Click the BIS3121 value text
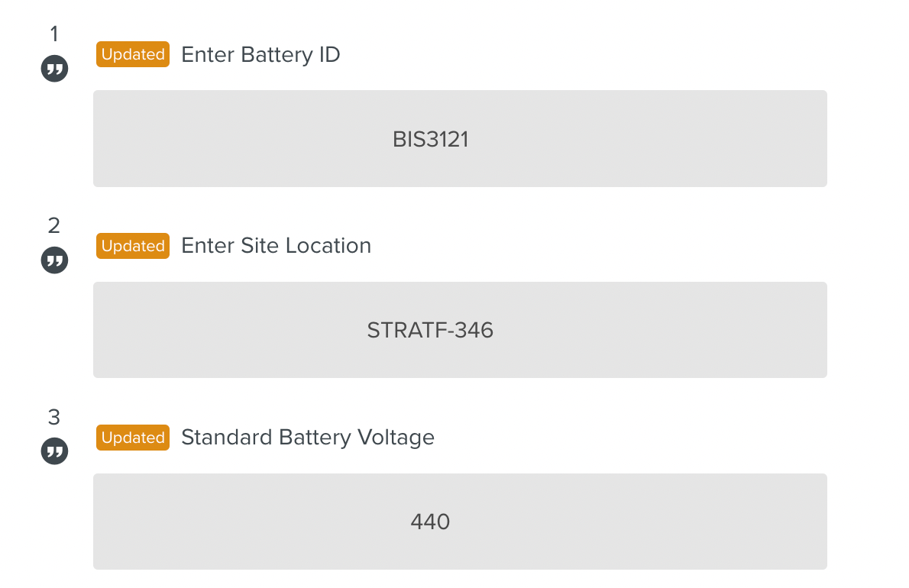The image size is (909, 588). pyautogui.click(x=430, y=140)
